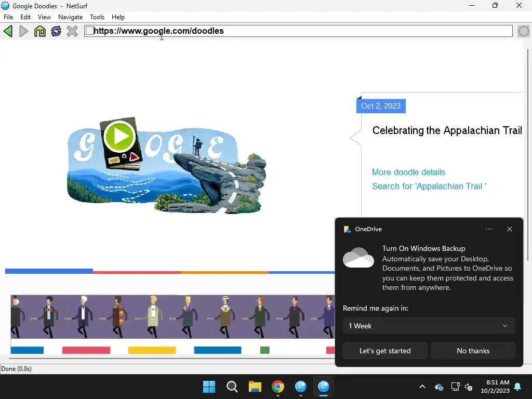Click the Appalachian Trail doodle image
Screen dimensions: 532x399
point(167,166)
